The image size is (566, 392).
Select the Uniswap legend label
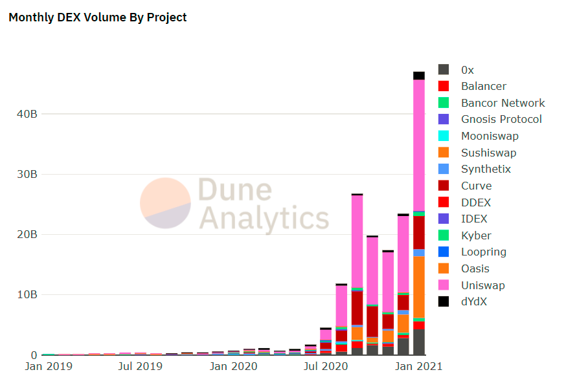point(483,286)
